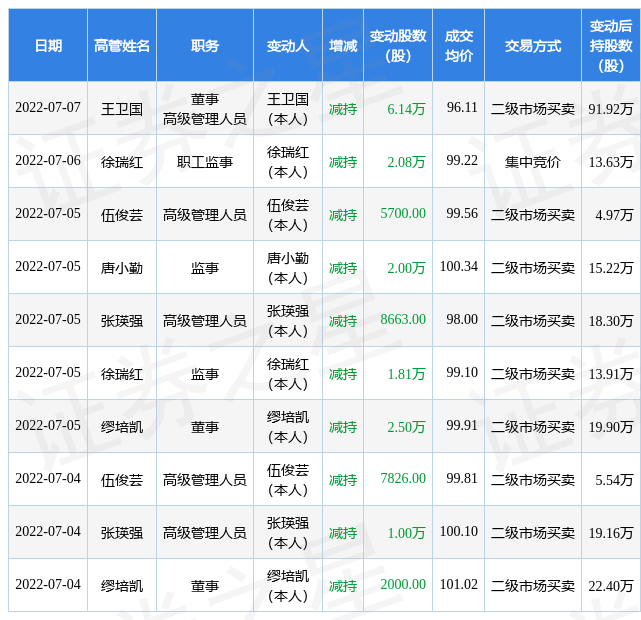Click the 8663.00 share change value
This screenshot has height=620, width=641.
click(x=403, y=319)
